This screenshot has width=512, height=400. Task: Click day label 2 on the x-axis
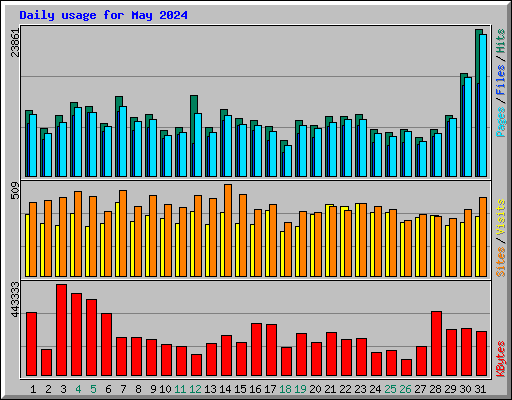(x=48, y=389)
